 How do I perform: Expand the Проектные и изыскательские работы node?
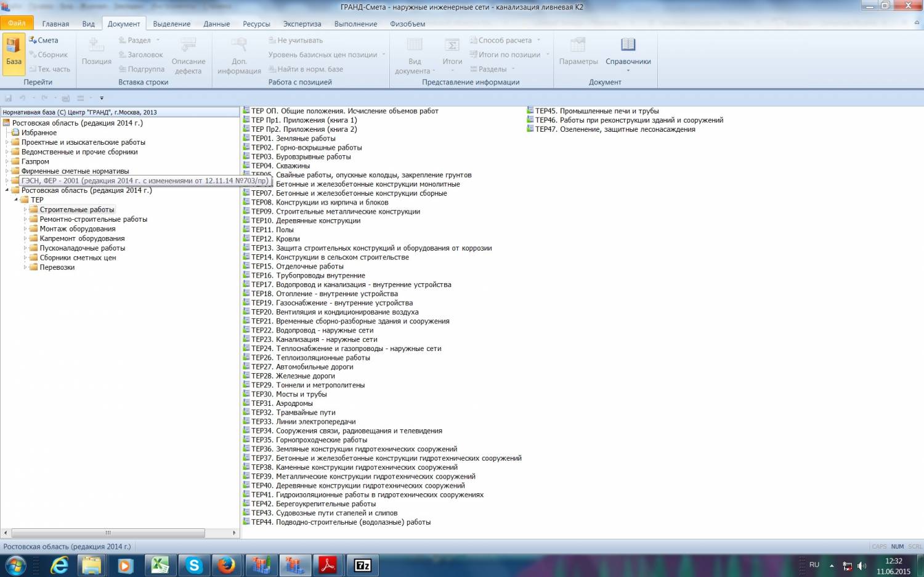coord(7,142)
